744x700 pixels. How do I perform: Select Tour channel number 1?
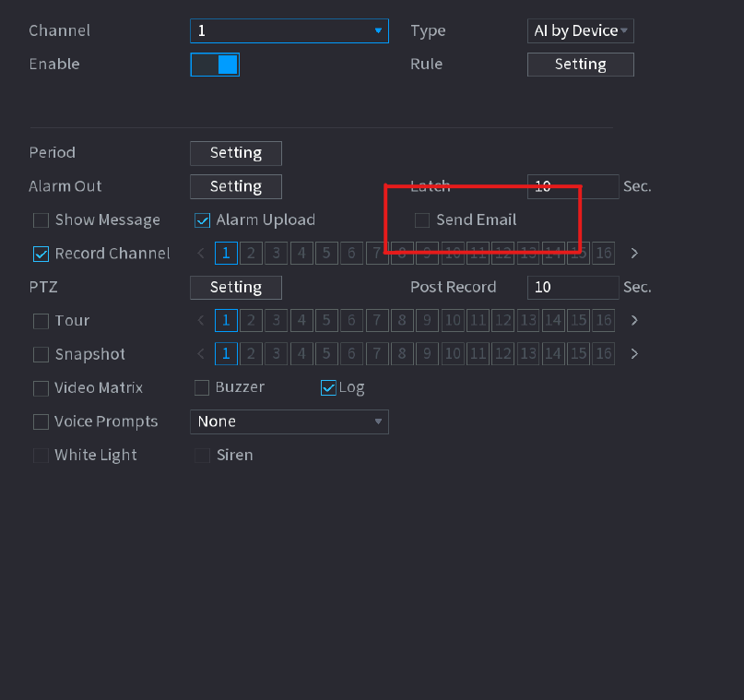coord(226,320)
